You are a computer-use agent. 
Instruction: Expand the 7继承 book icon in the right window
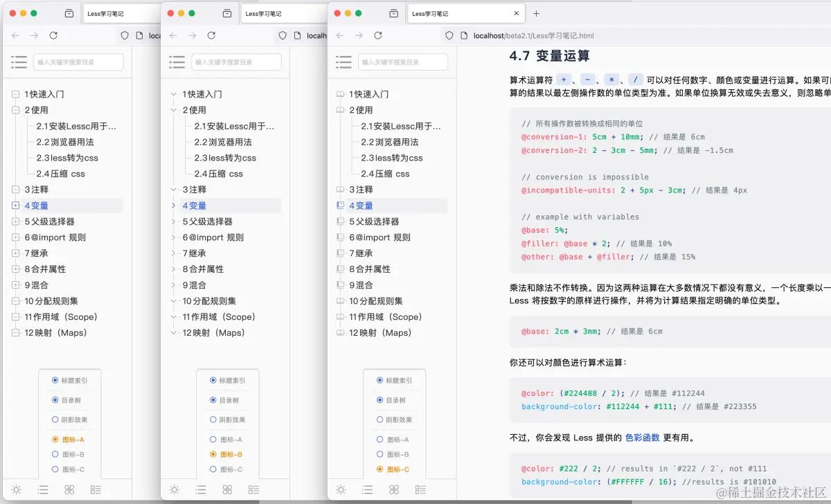click(339, 253)
